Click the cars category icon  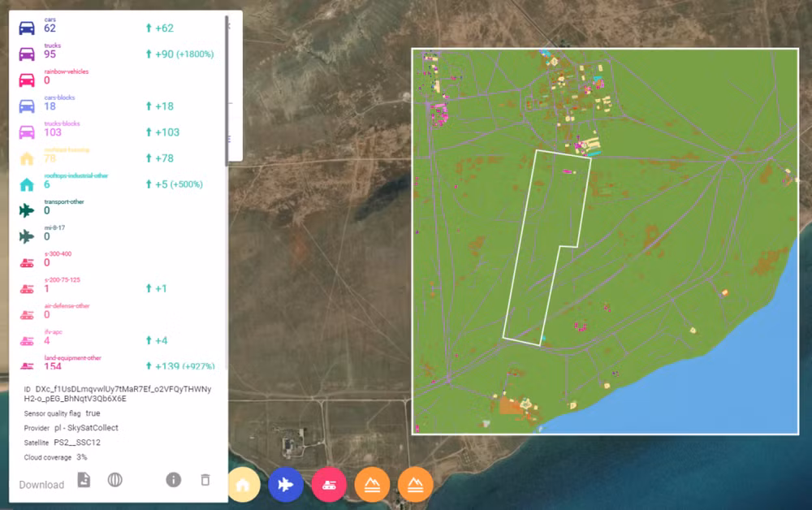point(27,28)
